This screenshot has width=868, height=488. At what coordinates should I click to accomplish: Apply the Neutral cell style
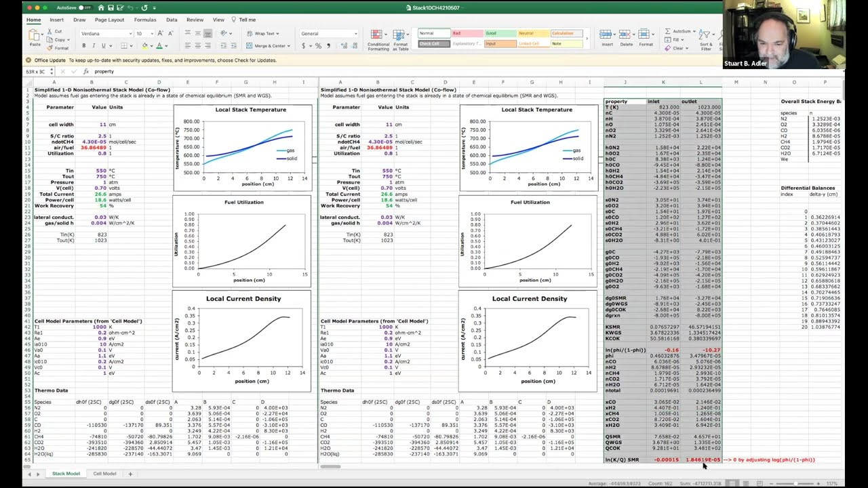[534, 33]
